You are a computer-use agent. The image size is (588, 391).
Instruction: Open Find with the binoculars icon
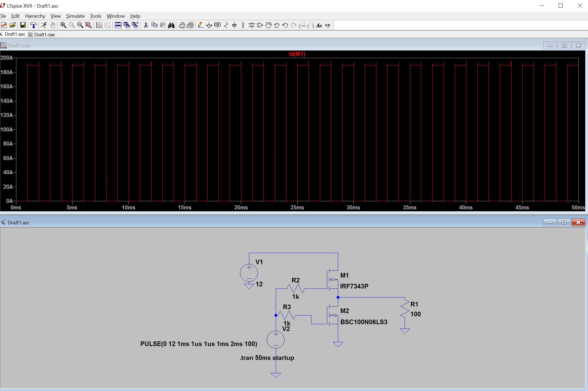click(171, 25)
